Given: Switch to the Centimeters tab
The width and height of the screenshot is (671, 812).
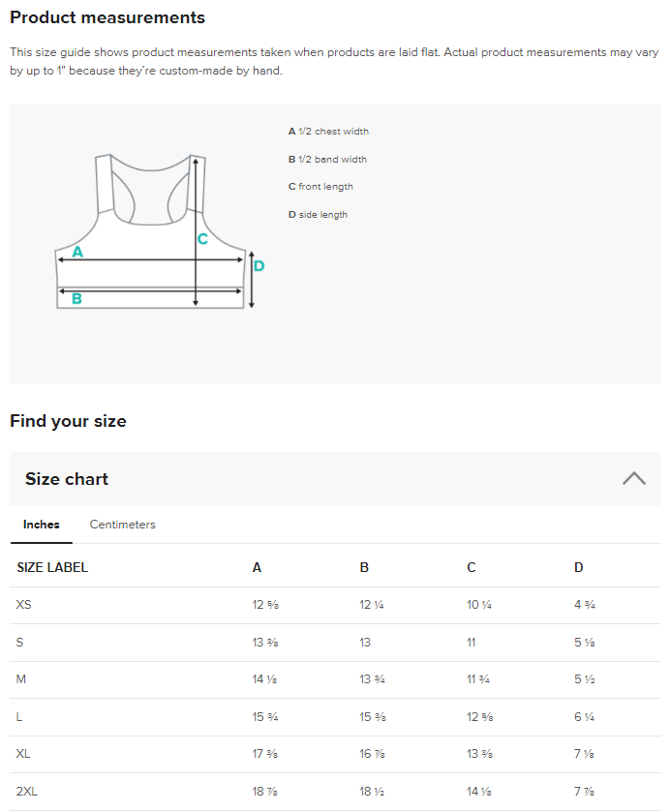Looking at the screenshot, I should coord(122,524).
